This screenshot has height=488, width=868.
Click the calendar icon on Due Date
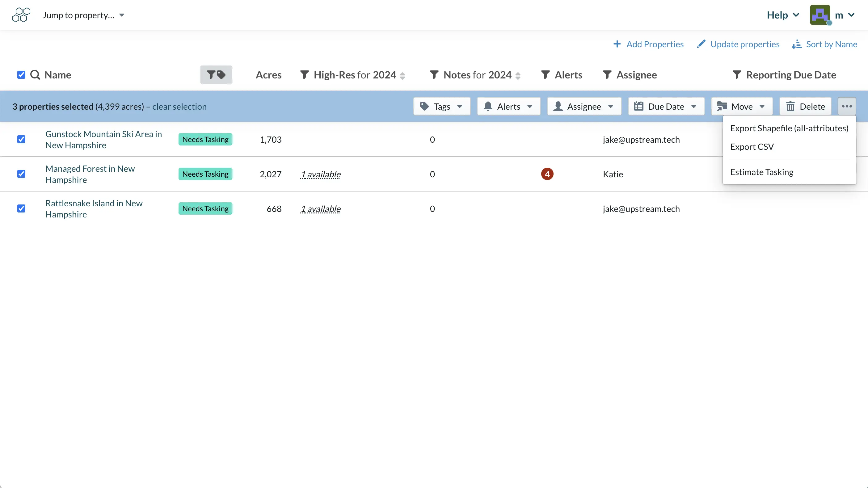(638, 107)
